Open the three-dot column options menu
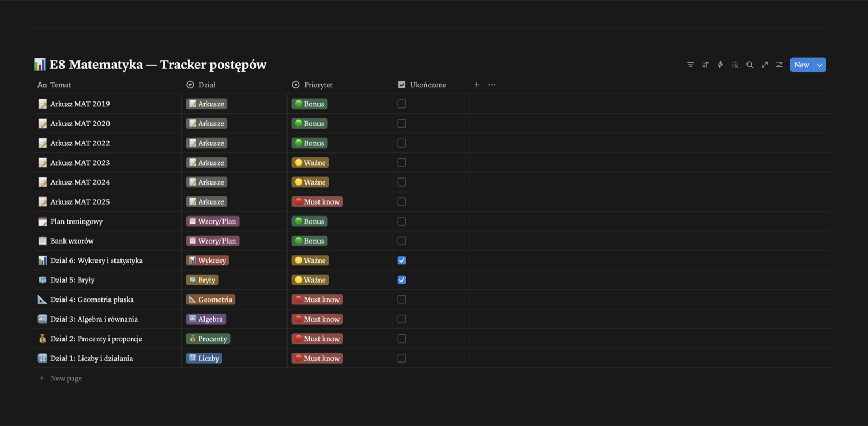The width and height of the screenshot is (868, 426). click(x=492, y=85)
